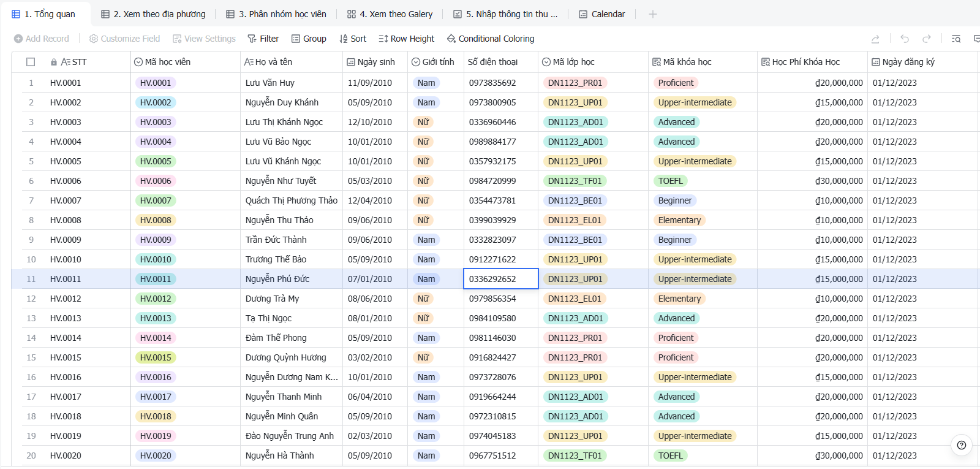The width and height of the screenshot is (980, 469).
Task: Click the birthdate 06/04/2010
Action: coord(370,397)
